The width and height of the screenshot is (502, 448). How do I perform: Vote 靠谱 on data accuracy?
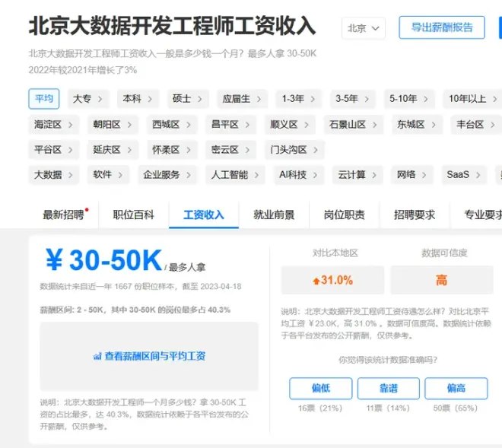coord(388,389)
